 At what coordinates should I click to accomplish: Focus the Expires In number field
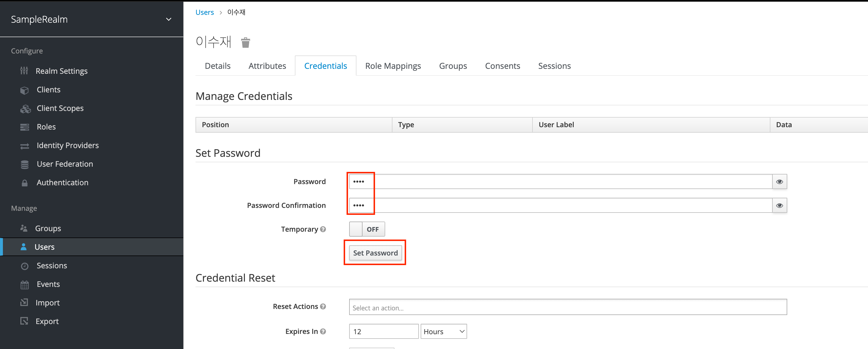pyautogui.click(x=383, y=332)
